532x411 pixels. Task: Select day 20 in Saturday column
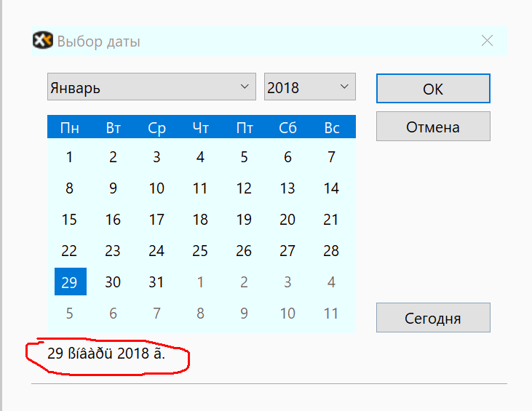[287, 220]
